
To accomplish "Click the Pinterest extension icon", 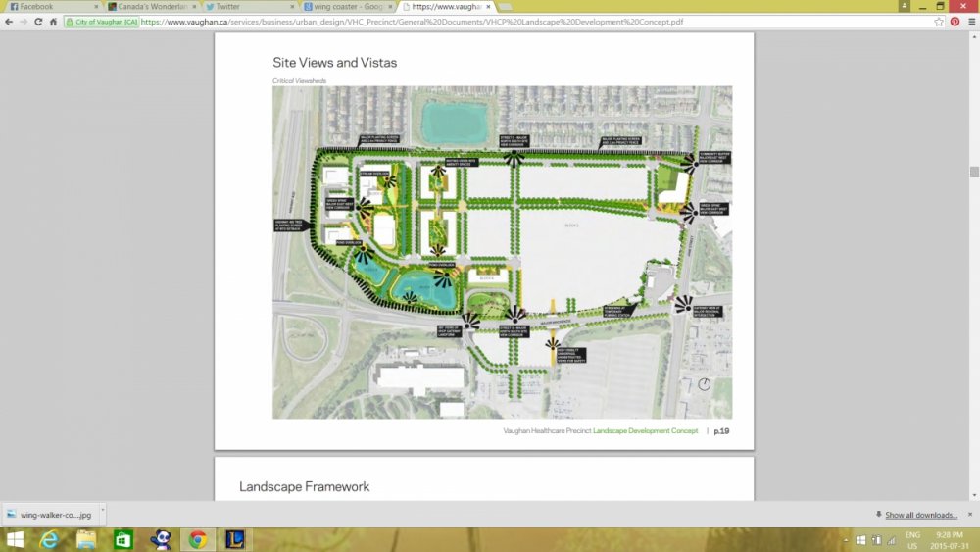I will 955,21.
